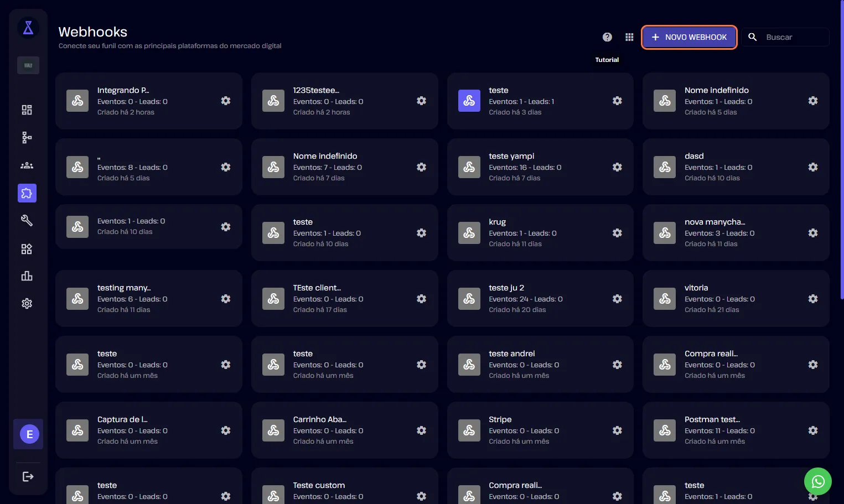844x504 pixels.
Task: Open the krug webhook
Action: [x=540, y=233]
